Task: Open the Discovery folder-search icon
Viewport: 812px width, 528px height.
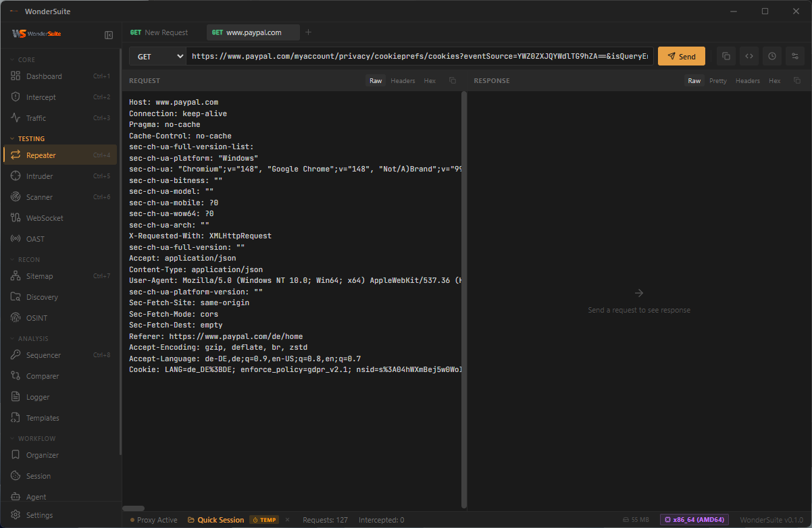Action: (16, 297)
